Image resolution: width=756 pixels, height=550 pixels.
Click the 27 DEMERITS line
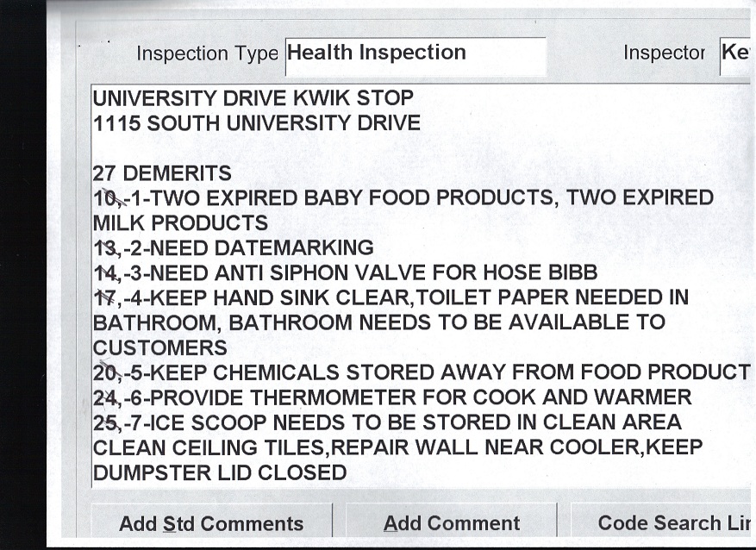pyautogui.click(x=162, y=173)
